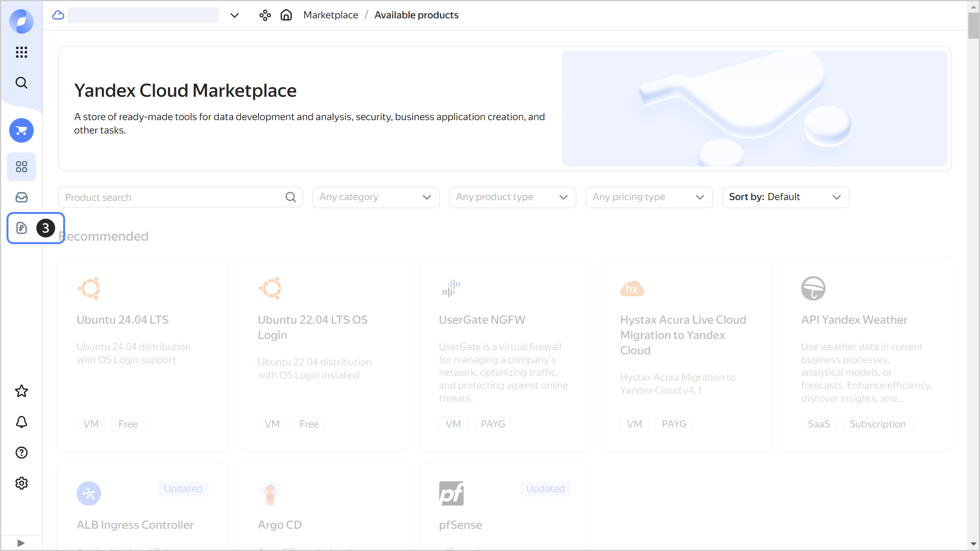Open the inbox tray sidebar icon
980x551 pixels.
coord(21,197)
